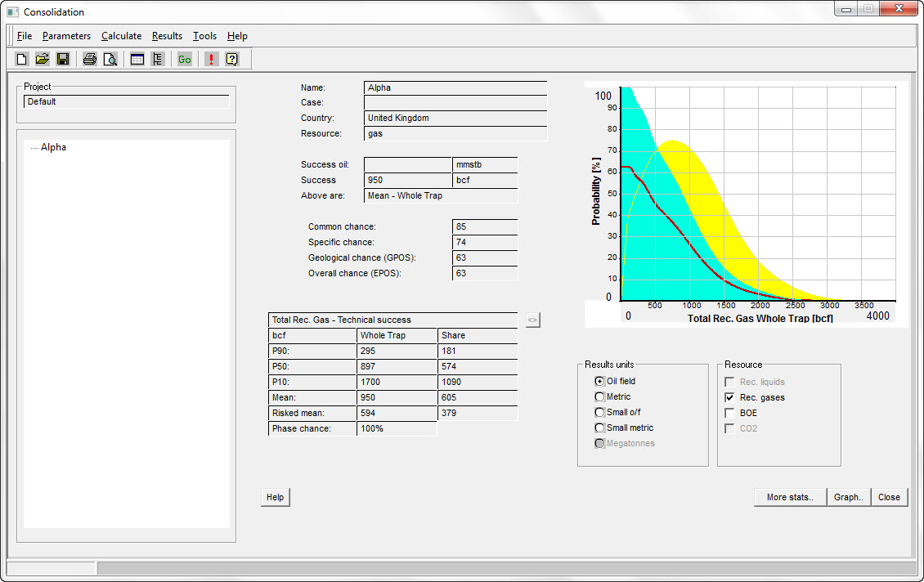Viewport: 924px width, 582px height.
Task: Run the calculation with the Go icon
Action: [184, 58]
